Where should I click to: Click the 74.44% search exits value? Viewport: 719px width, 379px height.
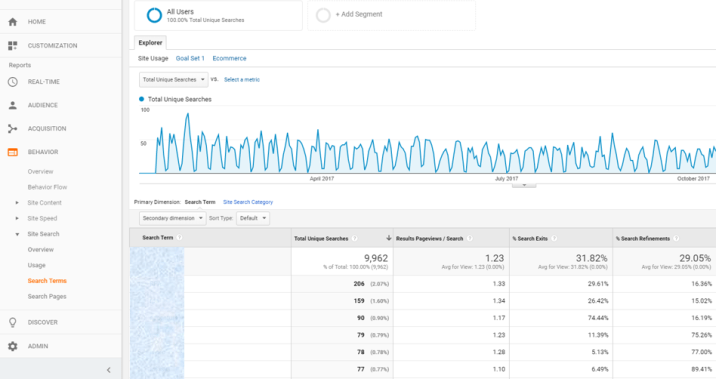tap(598, 318)
